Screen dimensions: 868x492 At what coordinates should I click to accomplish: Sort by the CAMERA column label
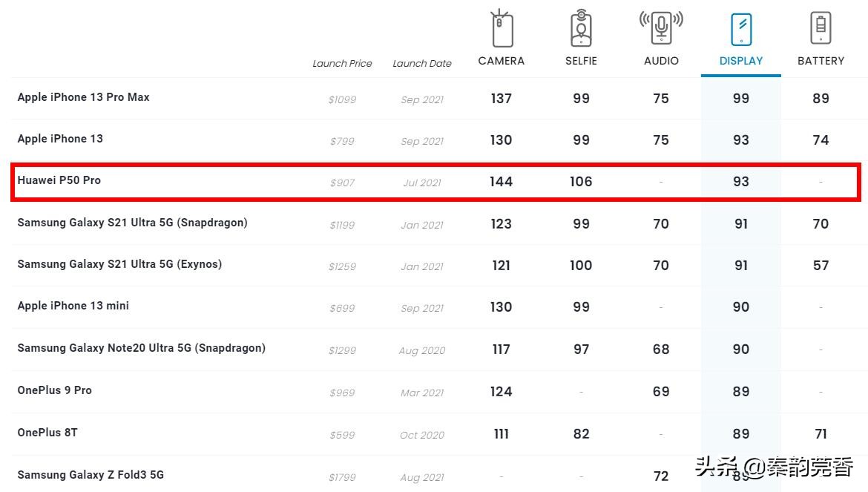(502, 61)
